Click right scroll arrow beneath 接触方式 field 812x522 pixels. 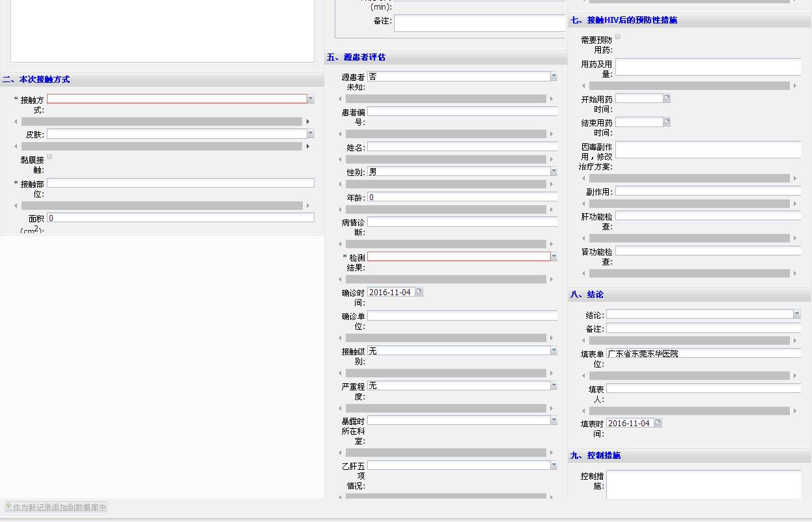(308, 122)
